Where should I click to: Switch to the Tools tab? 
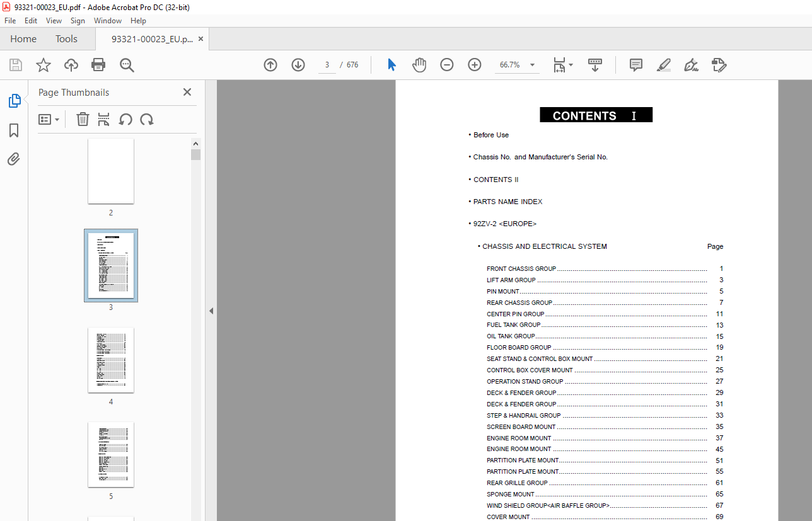pos(66,39)
